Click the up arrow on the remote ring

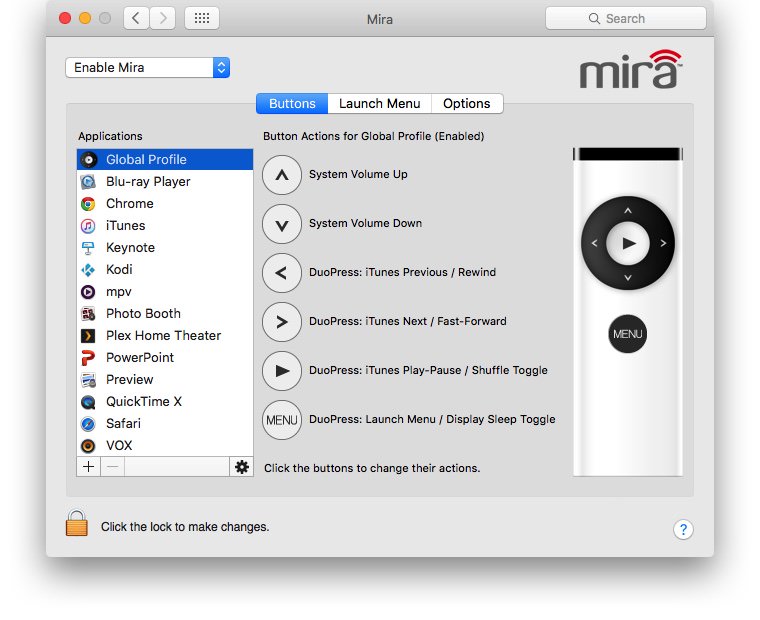click(x=628, y=210)
